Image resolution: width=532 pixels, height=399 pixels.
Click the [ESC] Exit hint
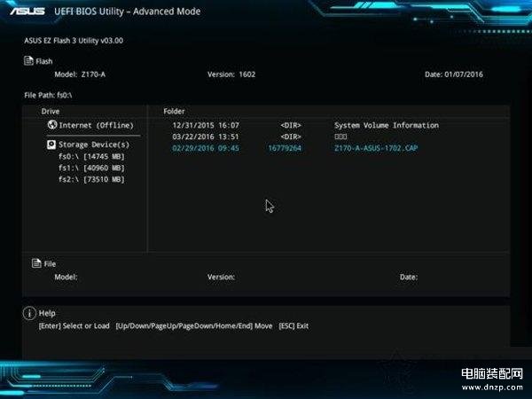[x=293, y=326]
